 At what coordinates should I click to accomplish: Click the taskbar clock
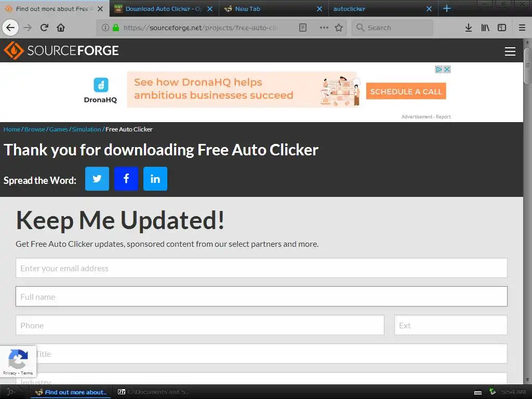(513, 392)
